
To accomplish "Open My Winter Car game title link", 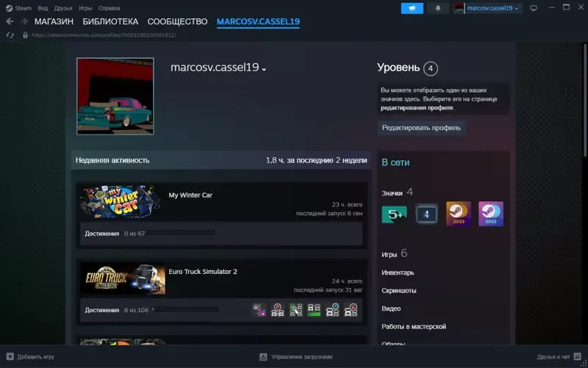I will coord(190,195).
